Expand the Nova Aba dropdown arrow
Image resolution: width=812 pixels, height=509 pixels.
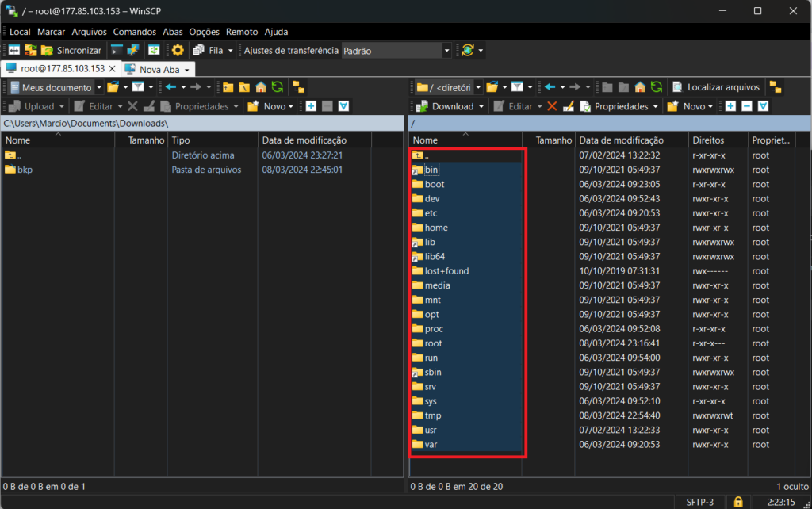tap(187, 70)
